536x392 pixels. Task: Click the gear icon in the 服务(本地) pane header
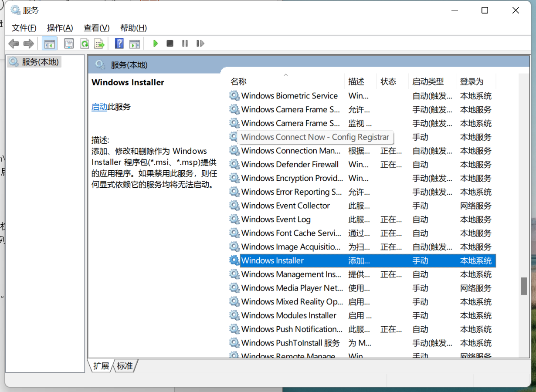[x=100, y=65]
